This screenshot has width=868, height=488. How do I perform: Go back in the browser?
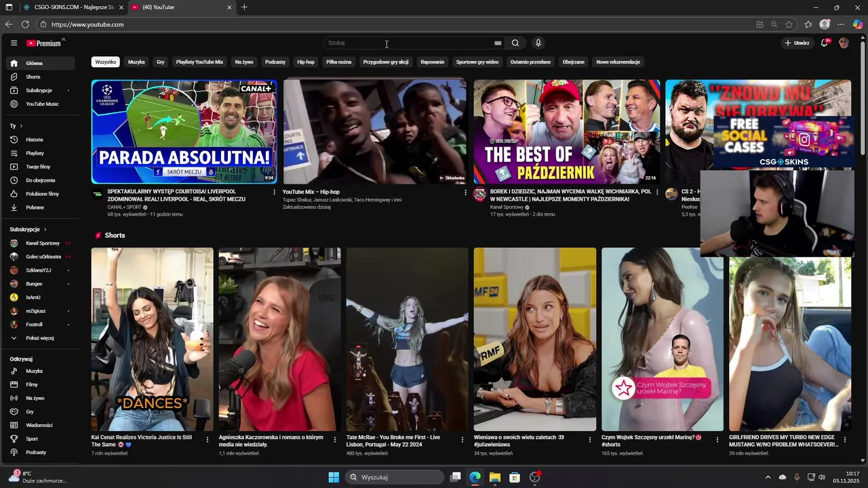click(9, 24)
